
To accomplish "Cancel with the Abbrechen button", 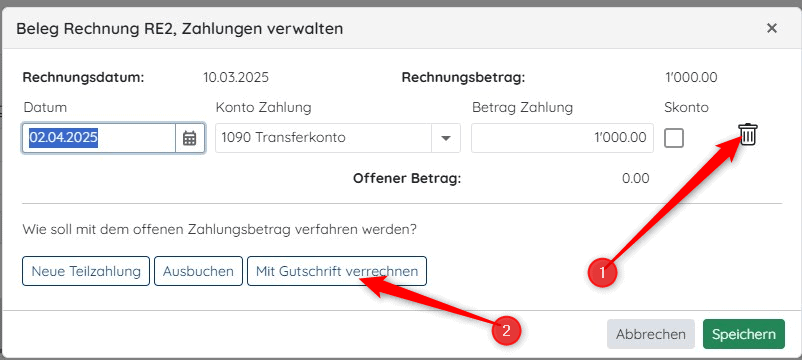I will click(x=651, y=334).
